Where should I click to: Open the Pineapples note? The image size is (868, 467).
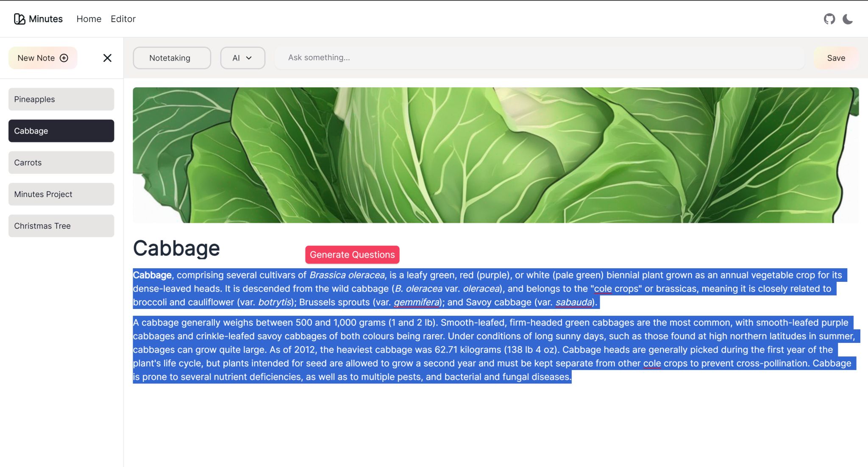61,99
